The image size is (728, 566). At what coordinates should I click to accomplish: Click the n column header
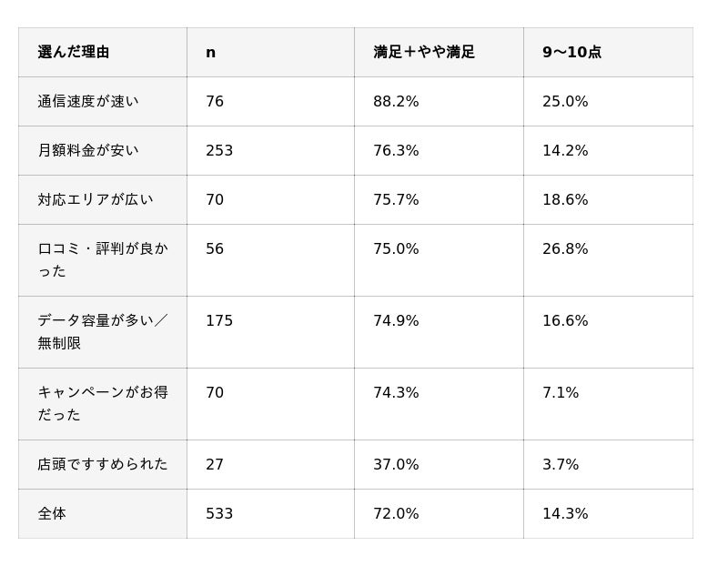270,52
